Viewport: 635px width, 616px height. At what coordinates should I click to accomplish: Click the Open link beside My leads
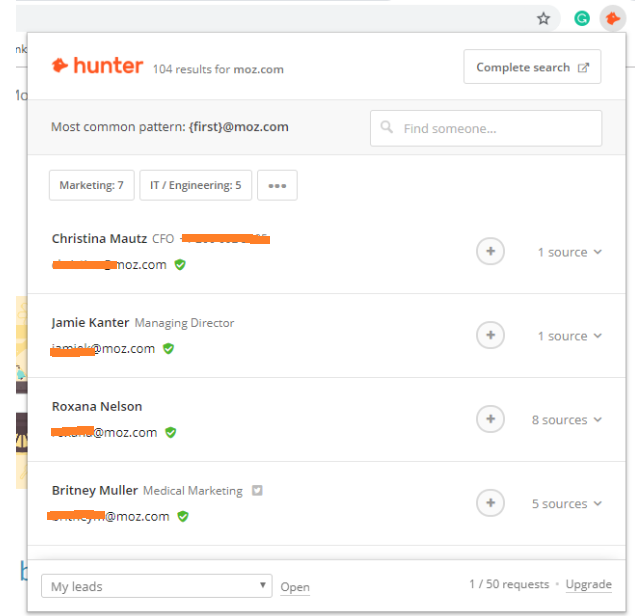(x=294, y=587)
